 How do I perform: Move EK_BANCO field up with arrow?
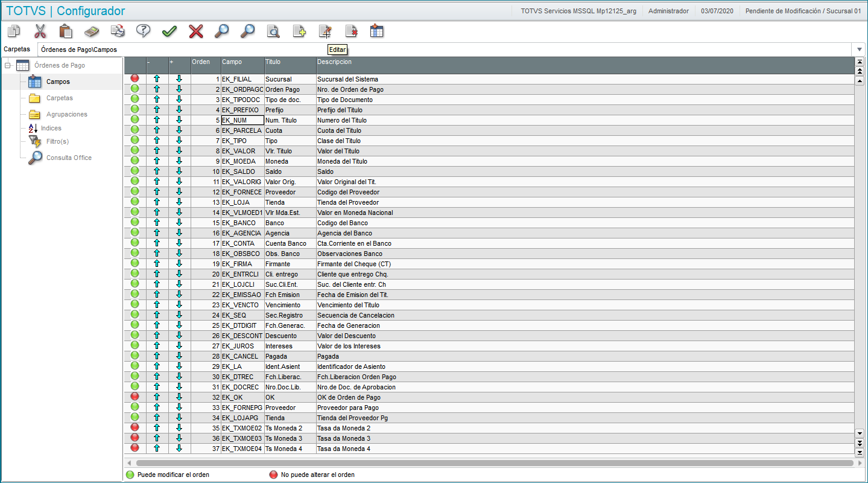click(x=157, y=223)
